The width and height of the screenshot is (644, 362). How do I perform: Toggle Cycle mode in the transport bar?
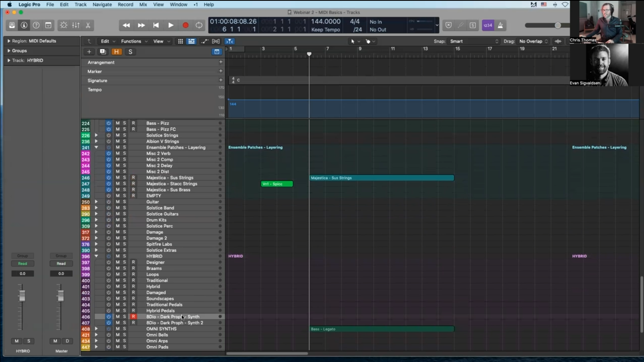(x=199, y=25)
